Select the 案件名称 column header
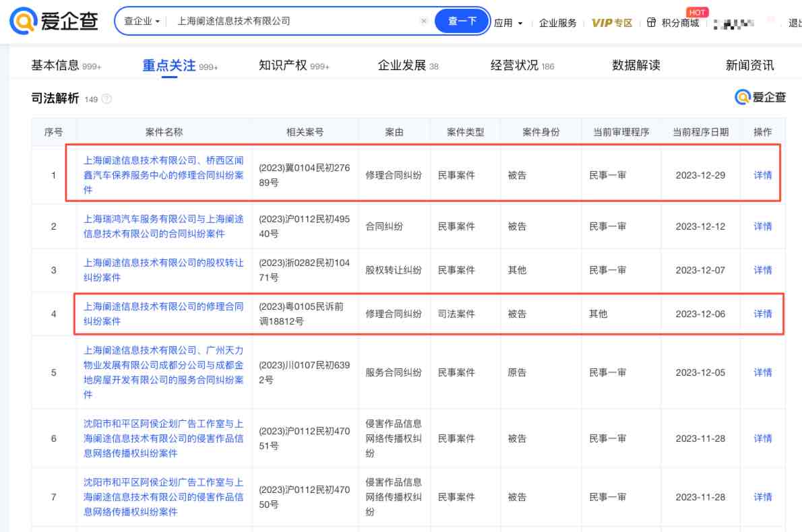This screenshot has width=802, height=532. tap(164, 133)
